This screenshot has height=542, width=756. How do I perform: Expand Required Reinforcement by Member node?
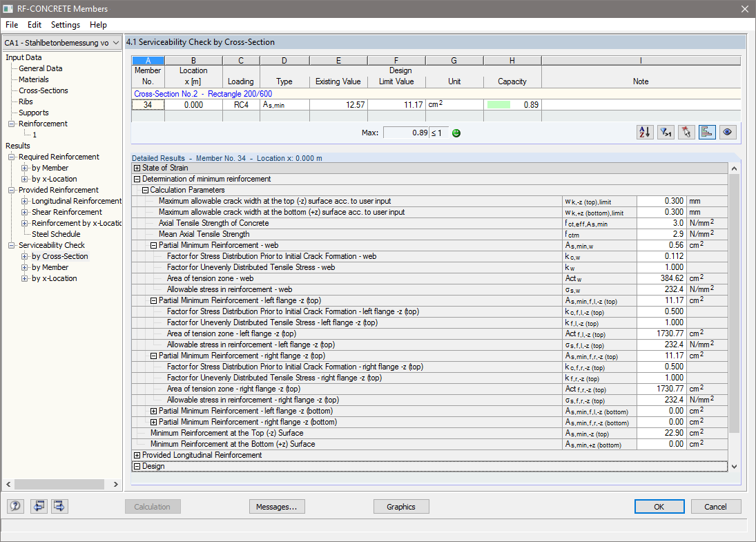coord(24,168)
